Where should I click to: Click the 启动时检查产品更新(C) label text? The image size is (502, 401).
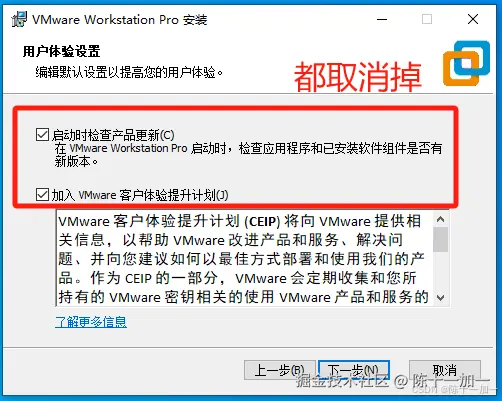pyautogui.click(x=113, y=135)
